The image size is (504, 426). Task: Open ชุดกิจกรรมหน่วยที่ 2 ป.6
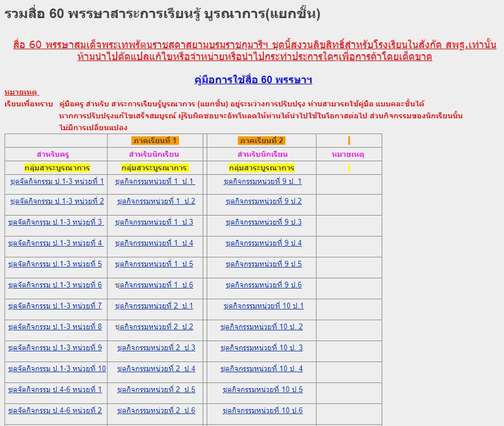coord(156,410)
